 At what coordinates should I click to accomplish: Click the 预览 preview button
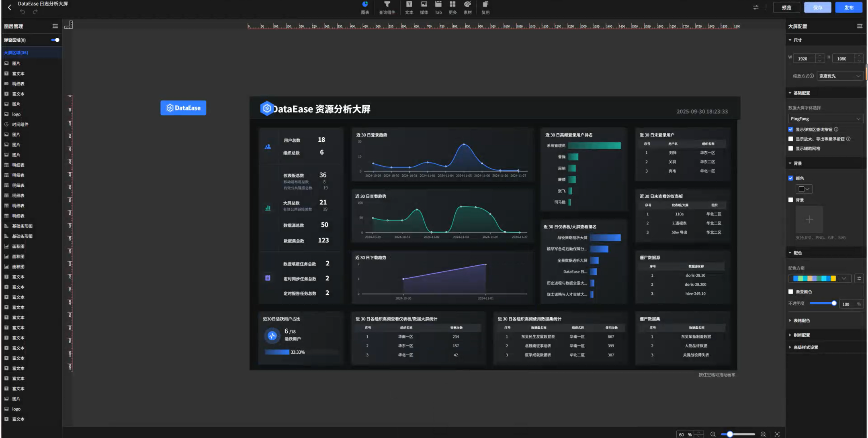point(786,8)
